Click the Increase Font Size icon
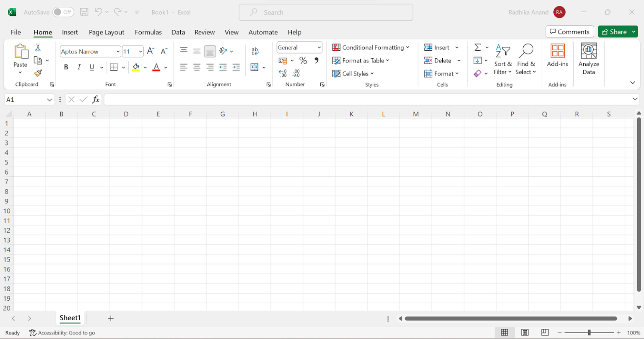 pyautogui.click(x=150, y=50)
